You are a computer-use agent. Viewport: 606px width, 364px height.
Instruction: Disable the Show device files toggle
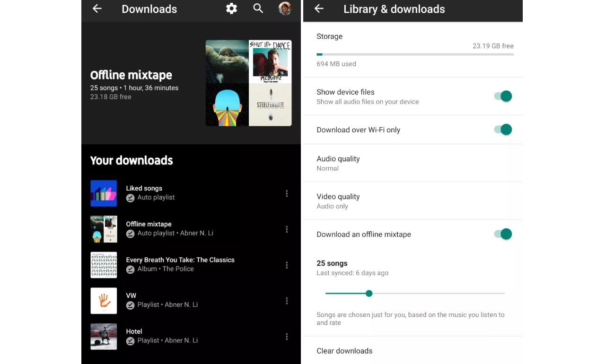503,96
